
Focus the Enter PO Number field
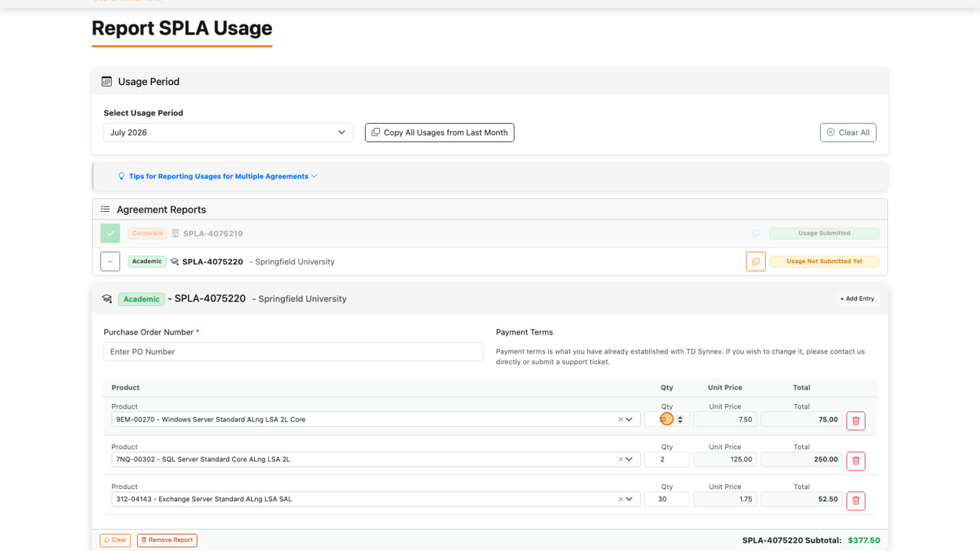[293, 351]
